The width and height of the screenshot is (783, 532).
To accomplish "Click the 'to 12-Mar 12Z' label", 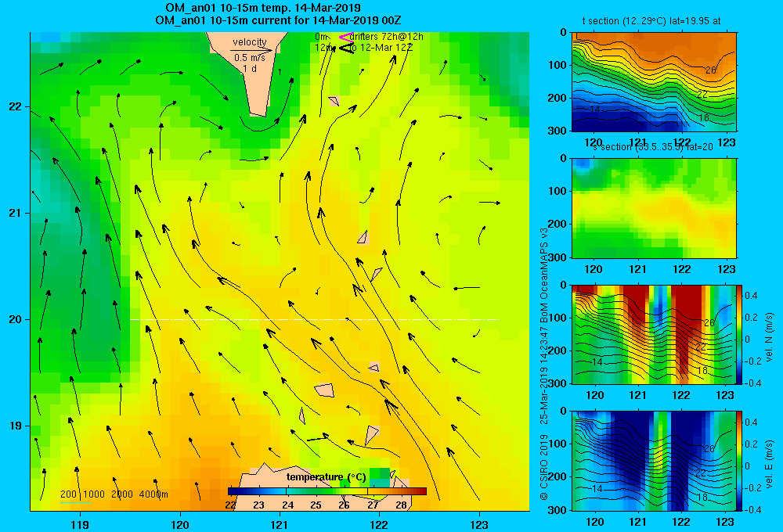I will click(x=380, y=48).
